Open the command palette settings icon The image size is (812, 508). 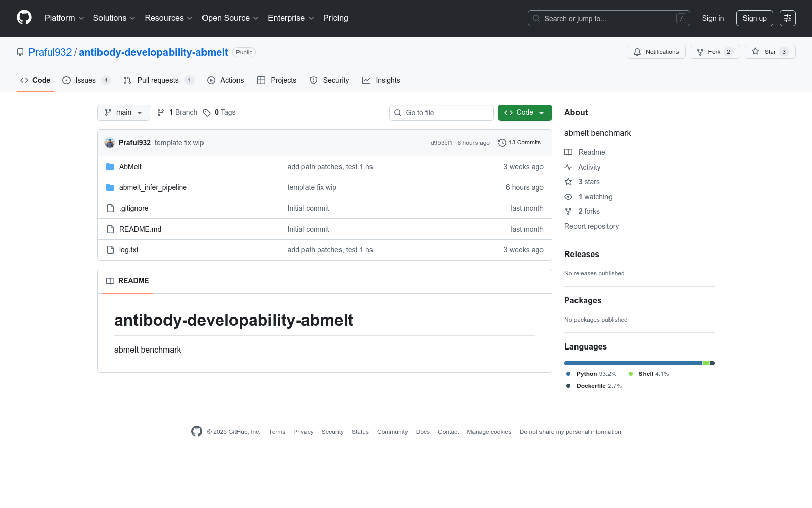pyautogui.click(x=788, y=18)
